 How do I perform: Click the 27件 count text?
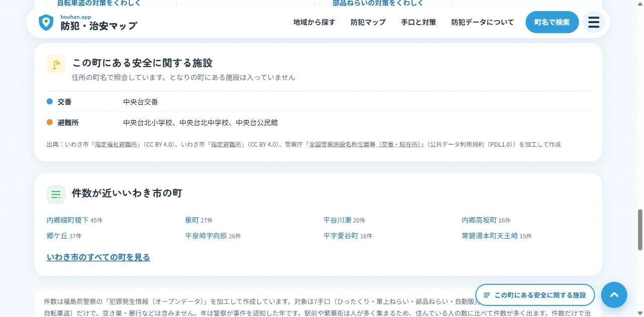207,221
